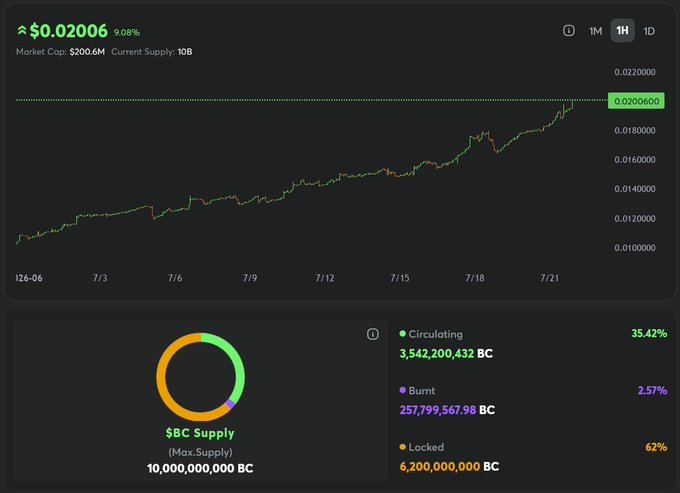This screenshot has width=680, height=493.
Task: Click the 9.08% change percentage
Action: point(127,33)
